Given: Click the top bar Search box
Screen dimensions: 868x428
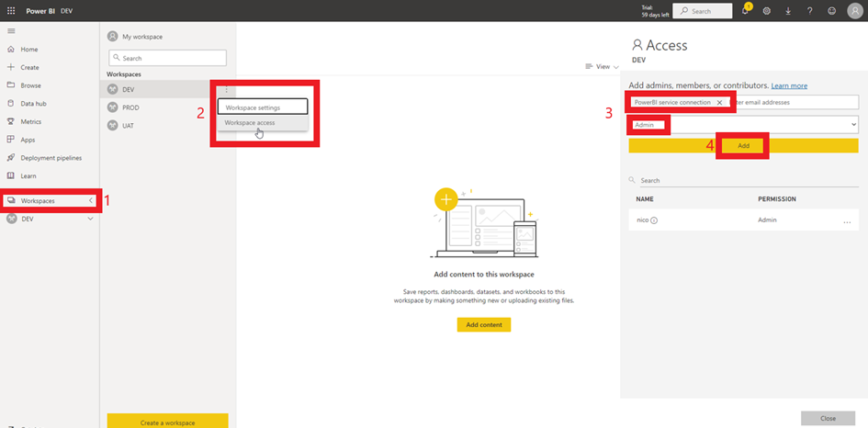Looking at the screenshot, I should click(703, 11).
